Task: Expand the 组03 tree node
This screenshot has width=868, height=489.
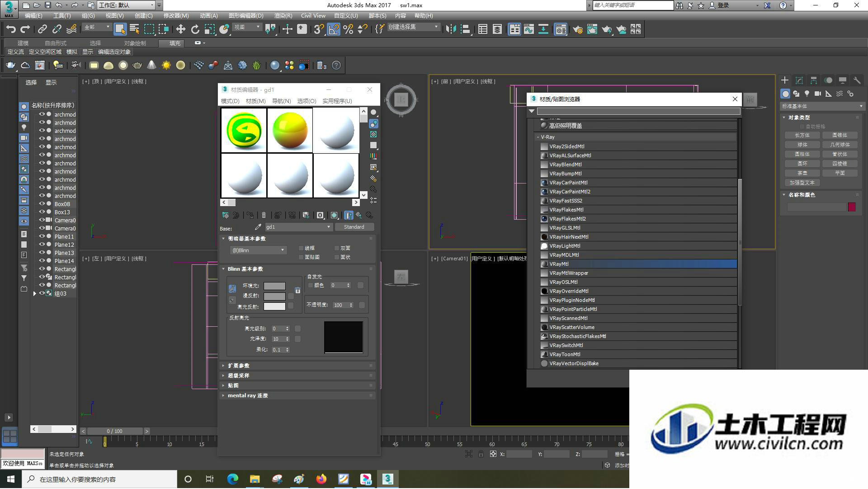Action: (35, 294)
